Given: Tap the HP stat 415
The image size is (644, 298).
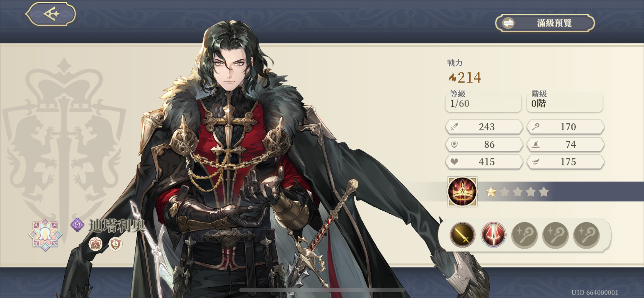Looking at the screenshot, I should 484,162.
